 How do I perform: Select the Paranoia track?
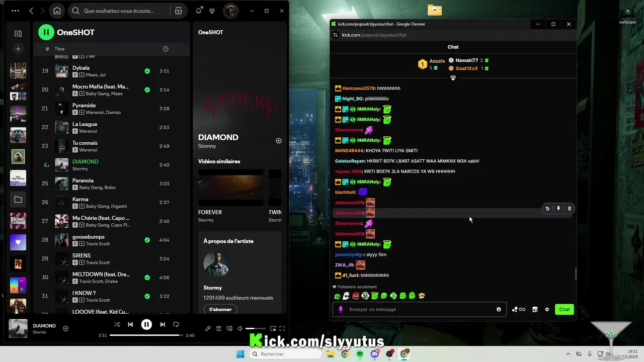click(x=111, y=184)
